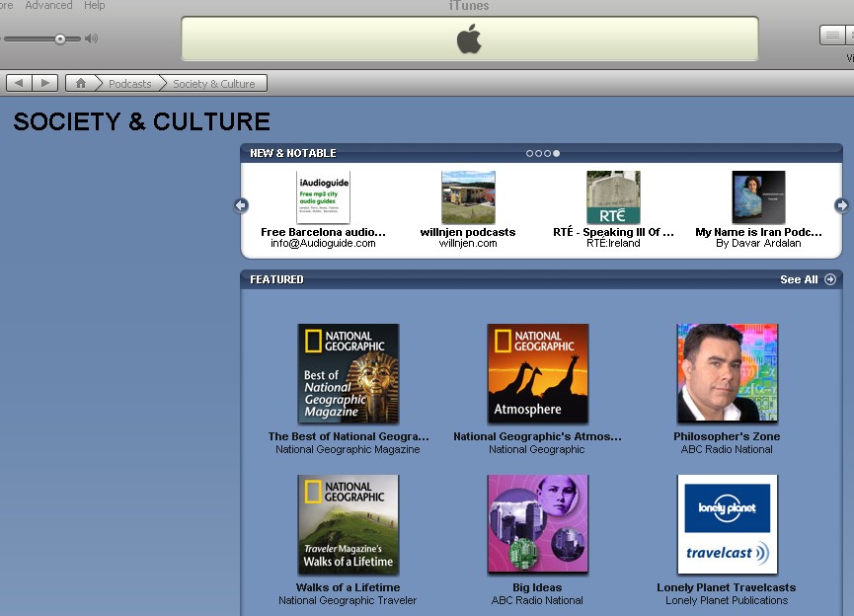
Task: Select second New & Notable page dot
Action: [x=538, y=154]
